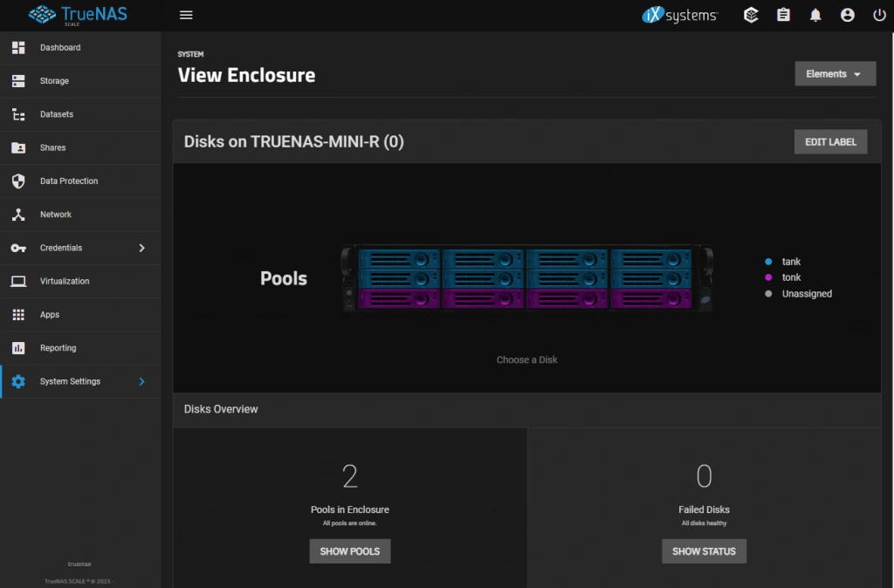The image size is (894, 588).
Task: Open the alerts bell icon
Action: pos(815,16)
